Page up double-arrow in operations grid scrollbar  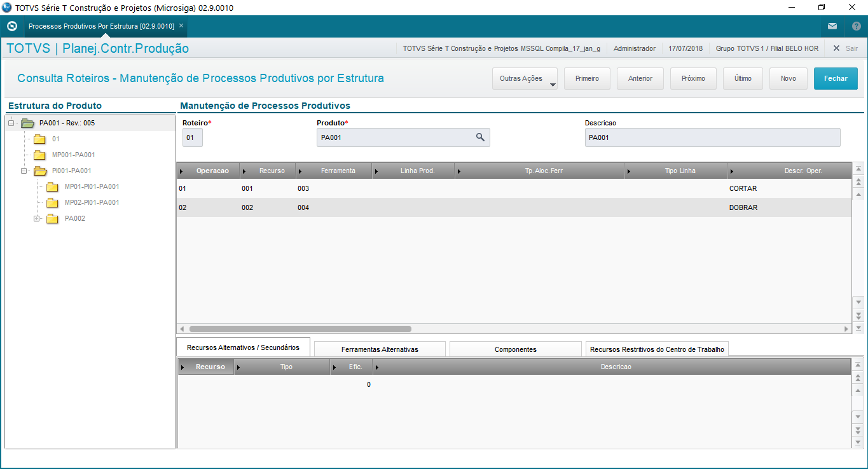(x=858, y=182)
